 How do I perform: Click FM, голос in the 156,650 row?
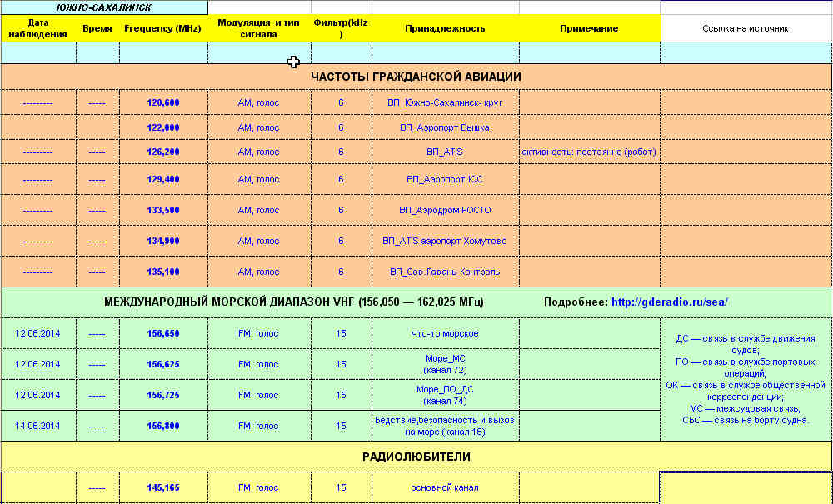tap(258, 333)
